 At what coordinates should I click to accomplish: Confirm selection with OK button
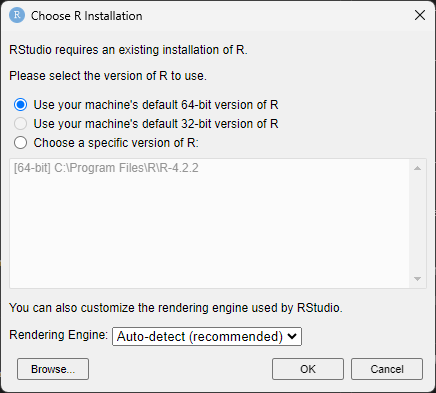[308, 369]
